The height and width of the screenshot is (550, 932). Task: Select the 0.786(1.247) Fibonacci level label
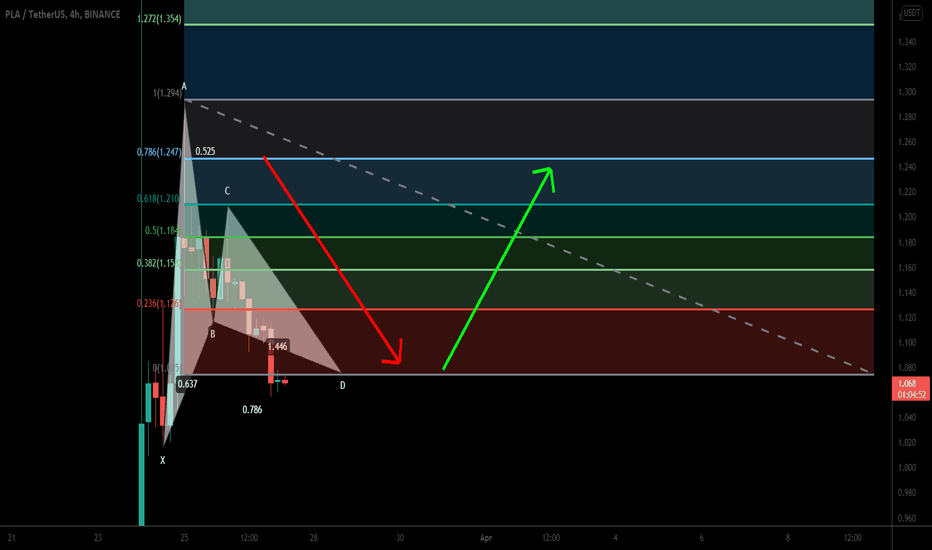click(159, 152)
